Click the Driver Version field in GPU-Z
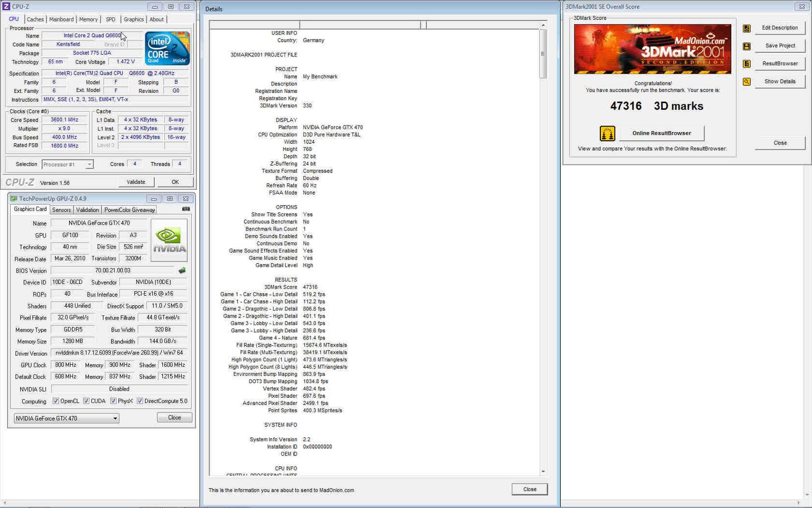 click(x=119, y=353)
